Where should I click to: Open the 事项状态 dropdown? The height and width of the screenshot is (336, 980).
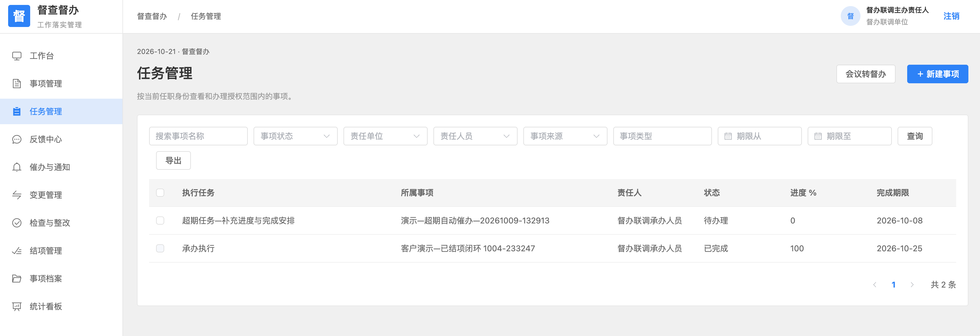coord(296,136)
